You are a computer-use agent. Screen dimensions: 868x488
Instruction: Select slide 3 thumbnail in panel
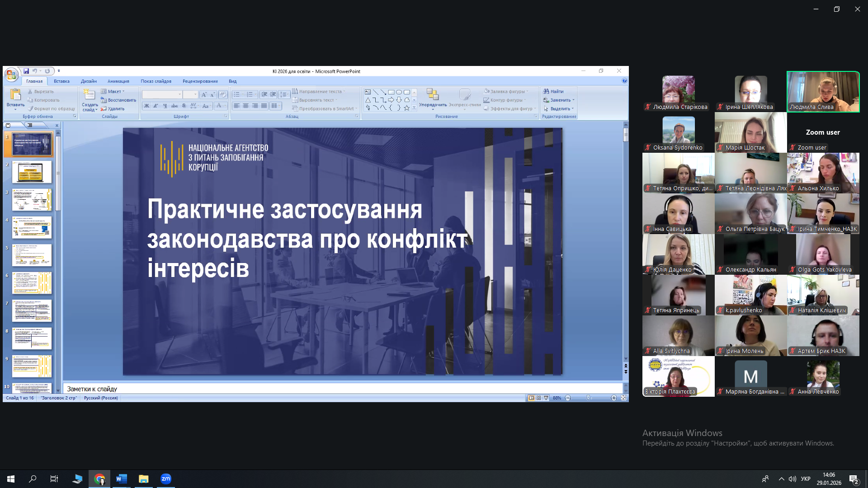coord(32,200)
